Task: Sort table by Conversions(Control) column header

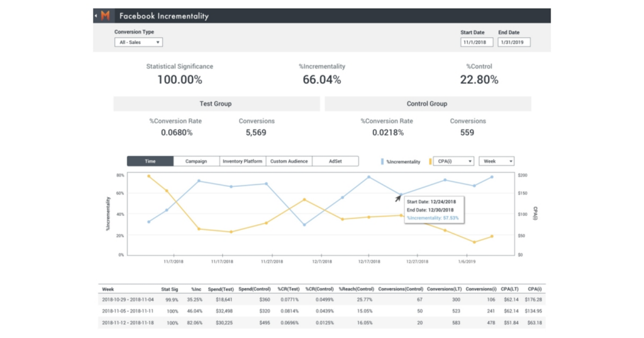Action: 401,289
